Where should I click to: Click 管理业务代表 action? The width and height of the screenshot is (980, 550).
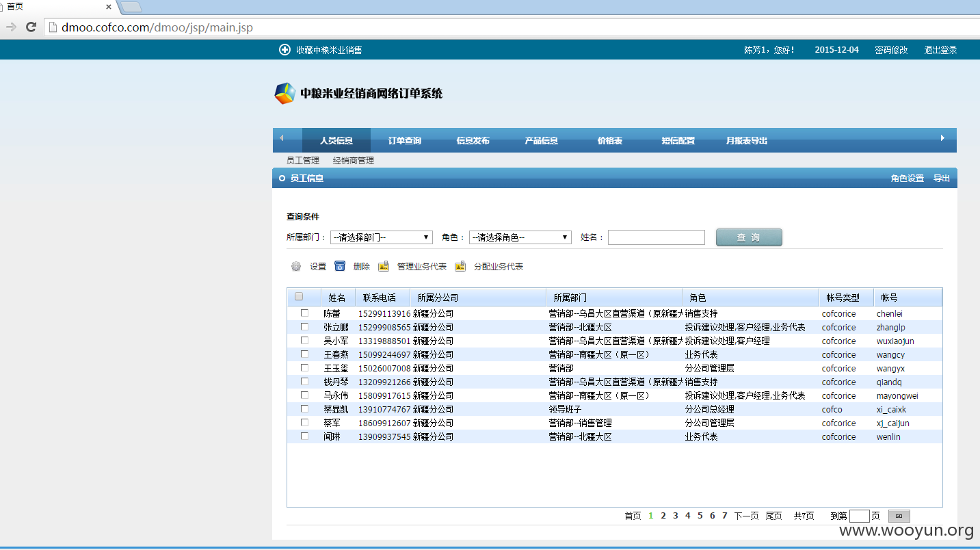pyautogui.click(x=422, y=267)
